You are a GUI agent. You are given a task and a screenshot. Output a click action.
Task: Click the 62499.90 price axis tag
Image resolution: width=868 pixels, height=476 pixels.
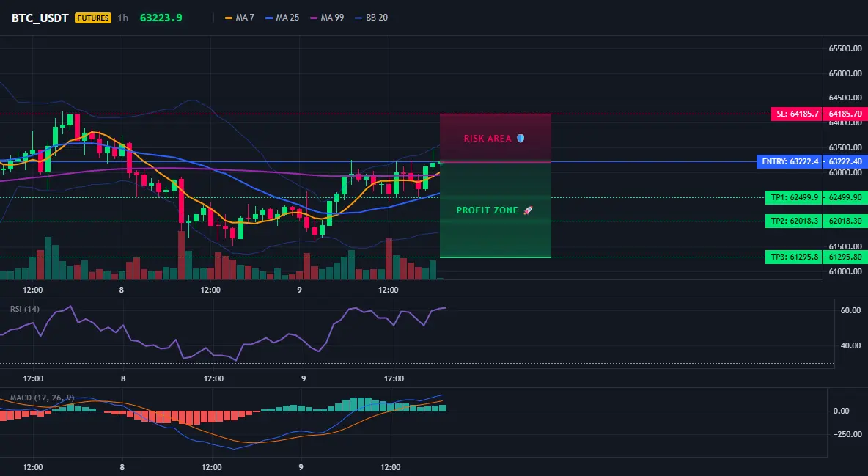pos(845,197)
